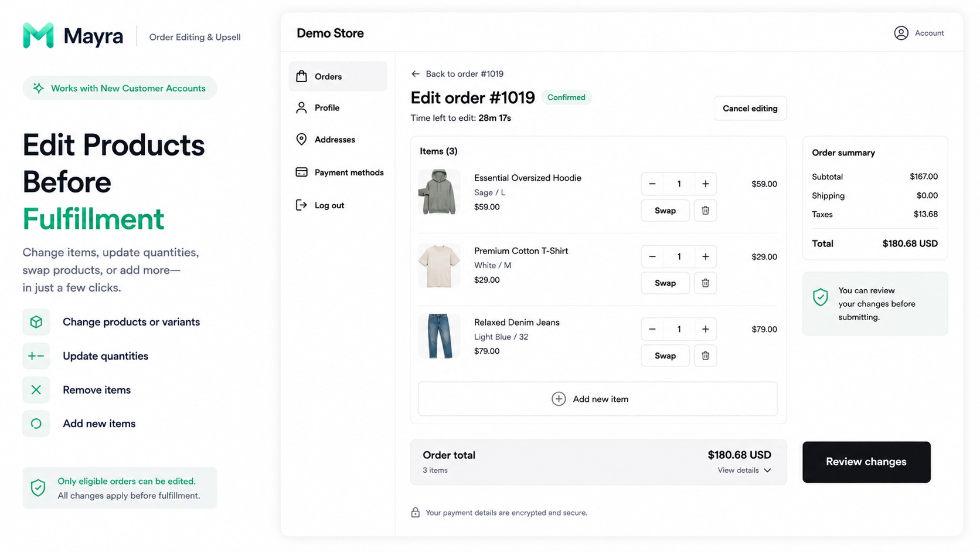Screen dimensions: 980x552
Task: Remove Relaxed Denim Jeans with trash icon
Action: pyautogui.click(x=705, y=356)
